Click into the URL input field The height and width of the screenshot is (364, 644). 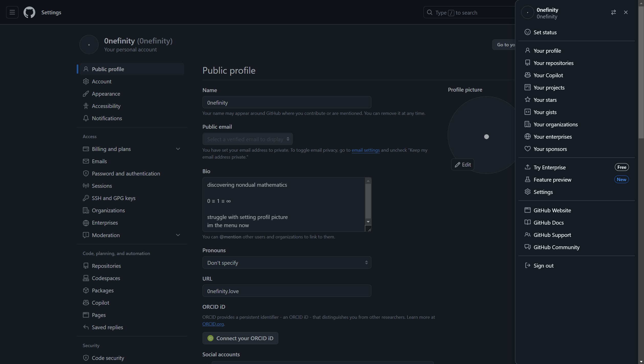(x=287, y=291)
